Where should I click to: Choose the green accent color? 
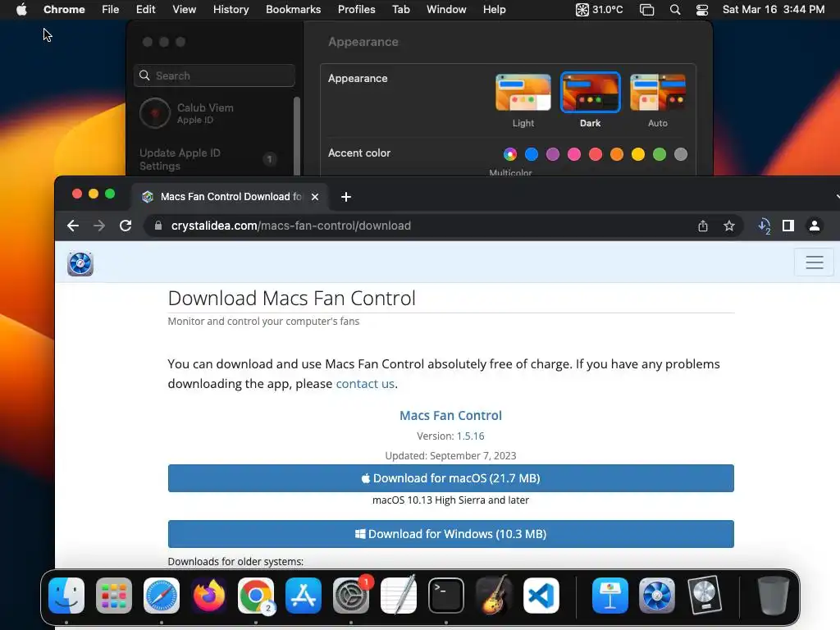point(660,154)
